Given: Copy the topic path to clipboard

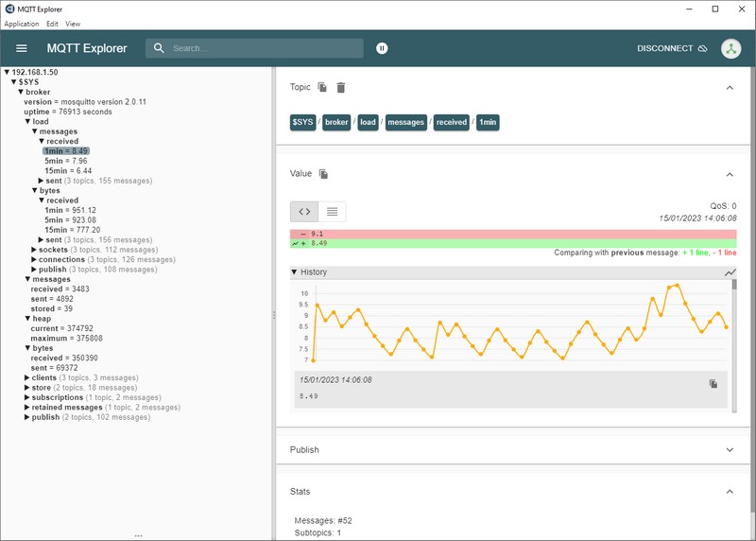Looking at the screenshot, I should [x=322, y=87].
